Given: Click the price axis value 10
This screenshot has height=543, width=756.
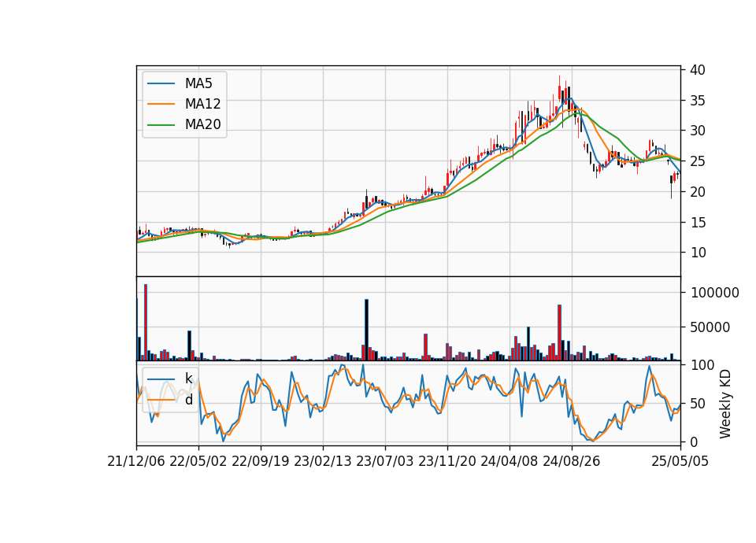Looking at the screenshot, I should 698,253.
